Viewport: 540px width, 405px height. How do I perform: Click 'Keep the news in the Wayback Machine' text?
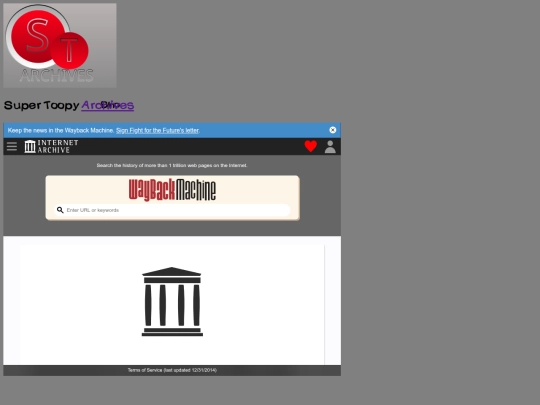coord(61,131)
